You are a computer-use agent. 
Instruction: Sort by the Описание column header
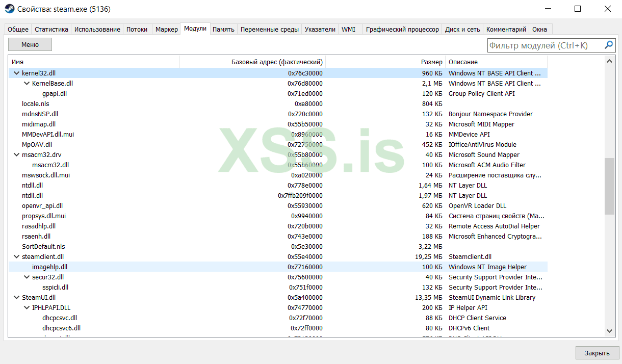(497, 62)
